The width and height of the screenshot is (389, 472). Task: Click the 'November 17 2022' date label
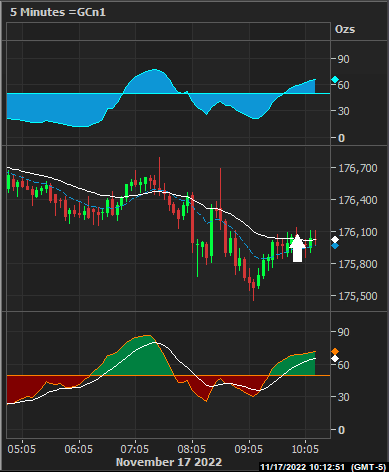(x=169, y=462)
